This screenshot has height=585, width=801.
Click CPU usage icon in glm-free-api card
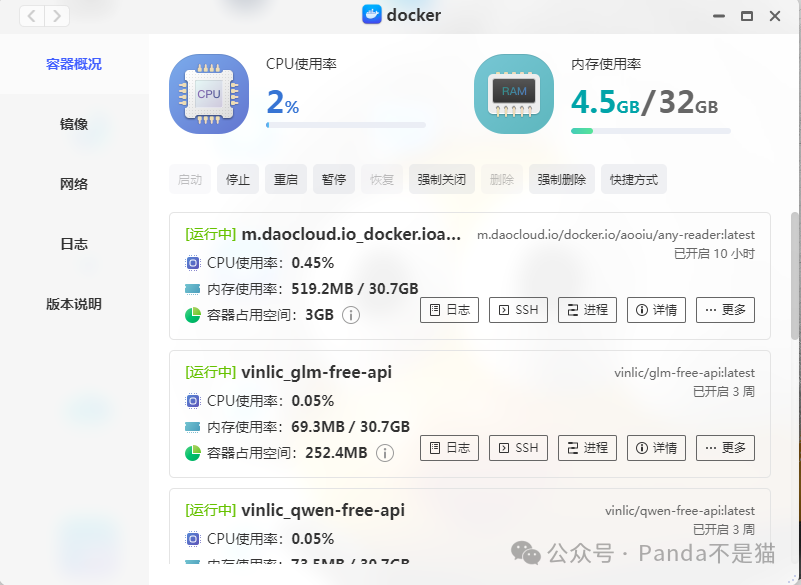(x=193, y=401)
